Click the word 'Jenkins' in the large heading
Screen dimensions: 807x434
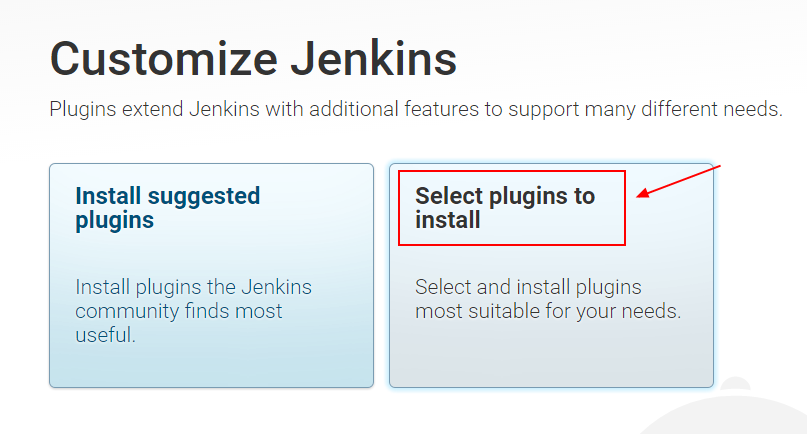[374, 59]
